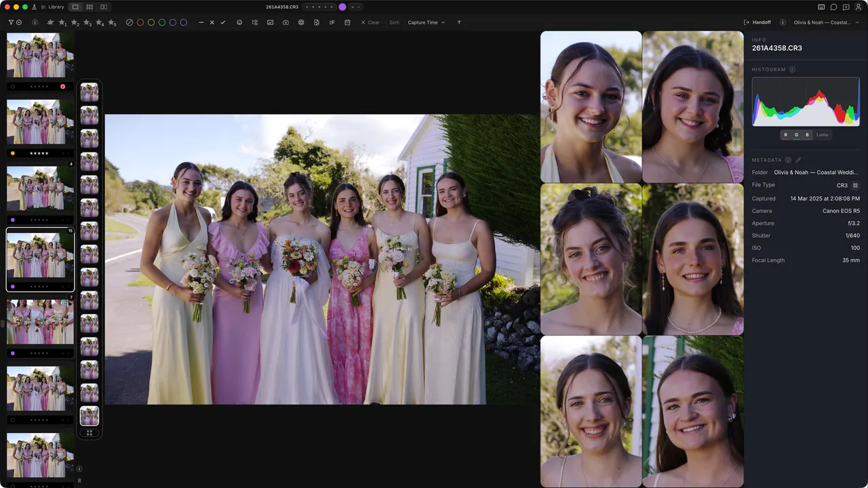Switch to grid view mode

coord(90,7)
